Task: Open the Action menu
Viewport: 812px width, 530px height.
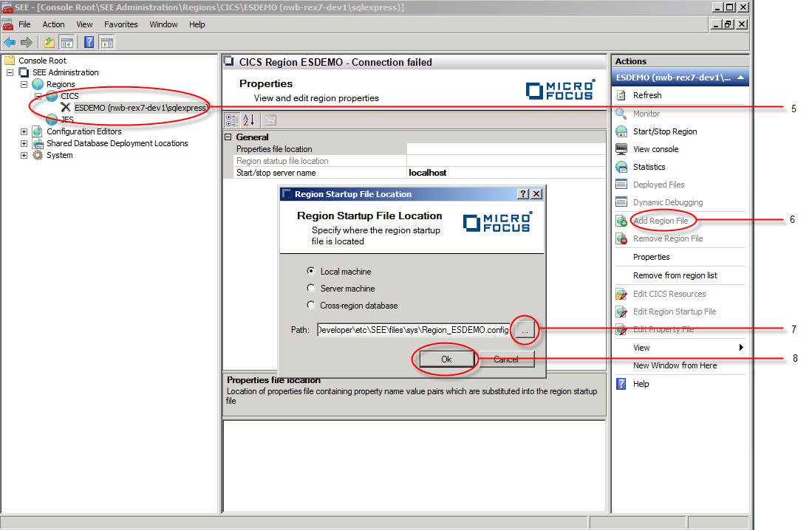Action: click(x=53, y=24)
